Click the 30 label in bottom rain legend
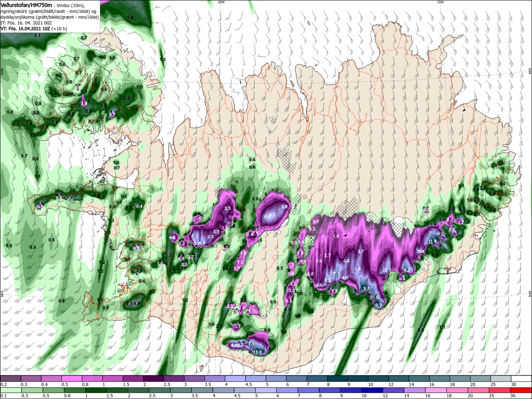 tap(514, 396)
